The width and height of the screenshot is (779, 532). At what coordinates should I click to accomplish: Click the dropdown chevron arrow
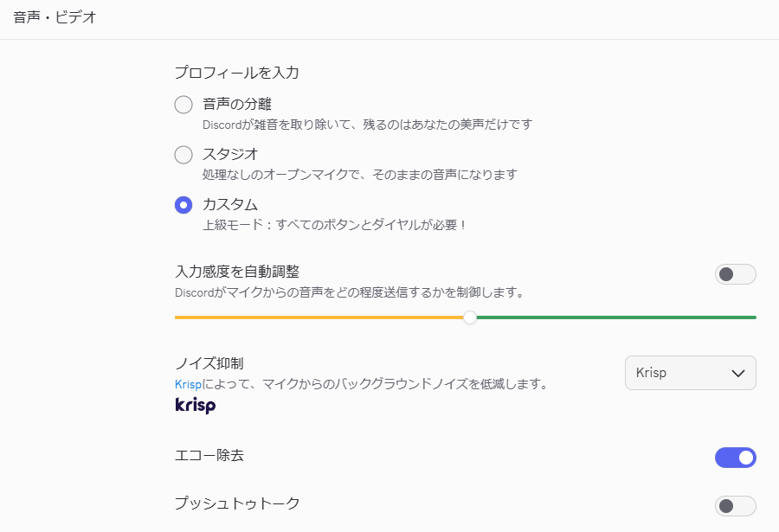point(738,374)
